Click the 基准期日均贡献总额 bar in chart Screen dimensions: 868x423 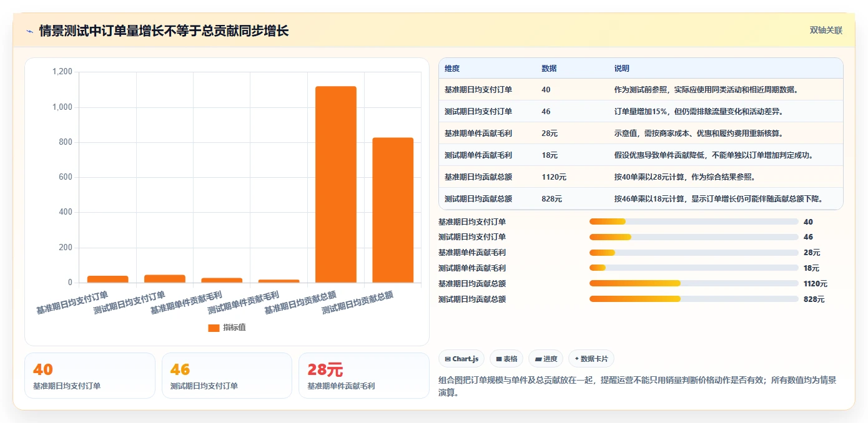coord(336,185)
